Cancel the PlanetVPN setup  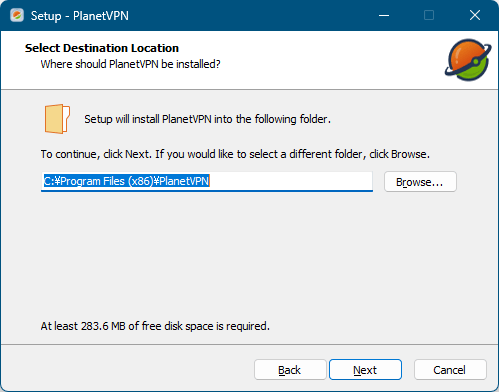point(450,370)
